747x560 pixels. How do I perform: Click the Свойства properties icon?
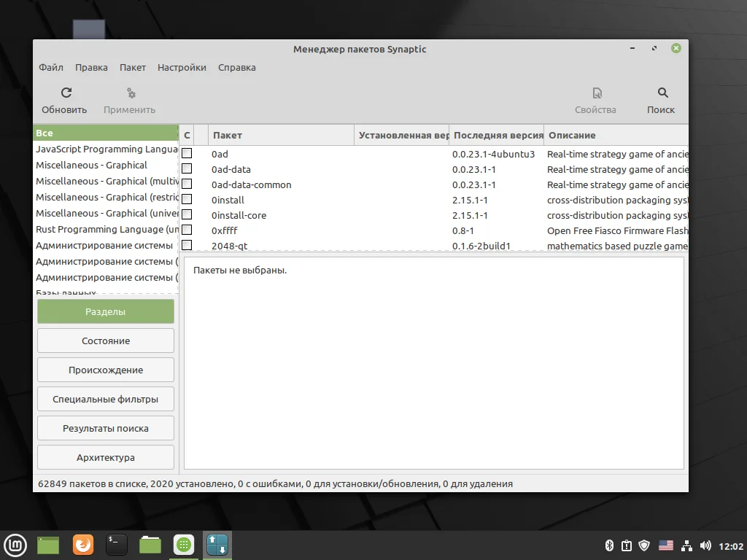pyautogui.click(x=597, y=93)
